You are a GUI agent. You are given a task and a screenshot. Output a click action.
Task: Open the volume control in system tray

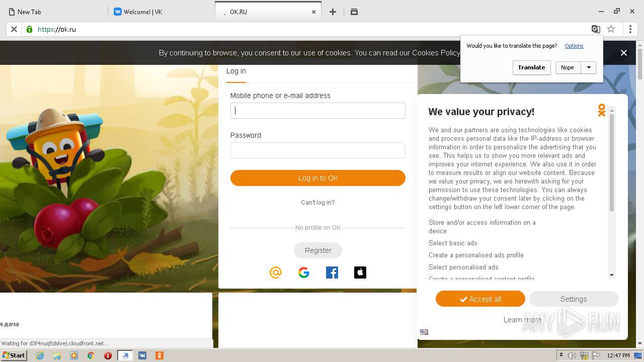pyautogui.click(x=572, y=355)
